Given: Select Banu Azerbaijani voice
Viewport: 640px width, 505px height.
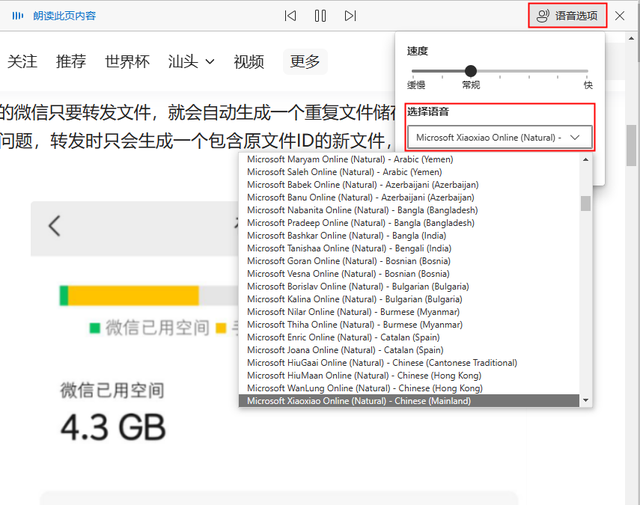Looking at the screenshot, I should pos(409,197).
